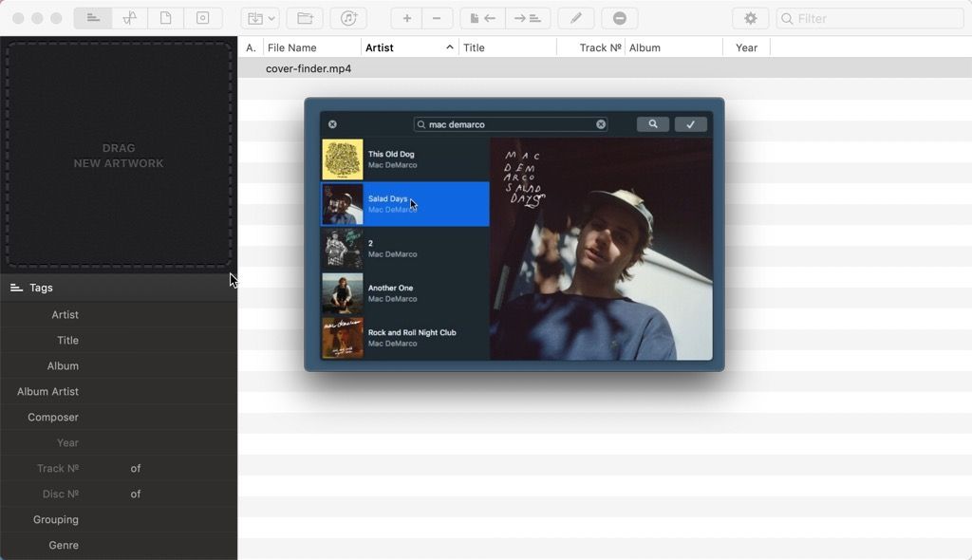Click the album 2 cover thumbnail
This screenshot has width=972, height=560.
(342, 249)
